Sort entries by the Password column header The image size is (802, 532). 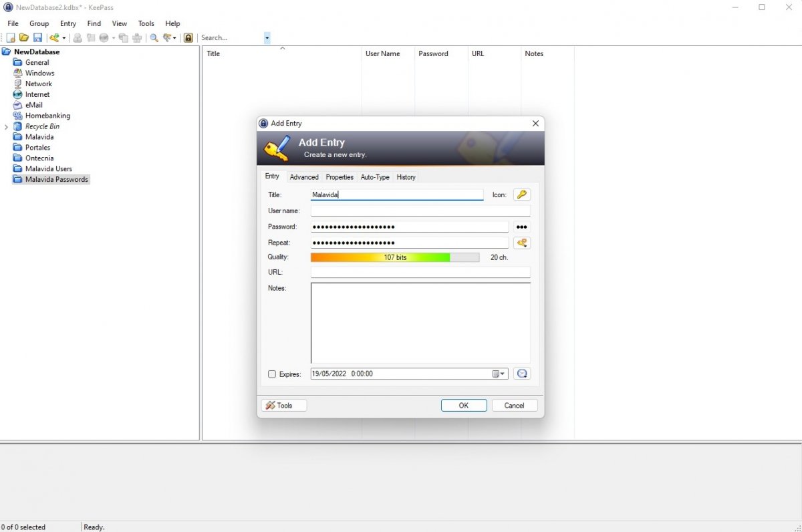[441, 53]
